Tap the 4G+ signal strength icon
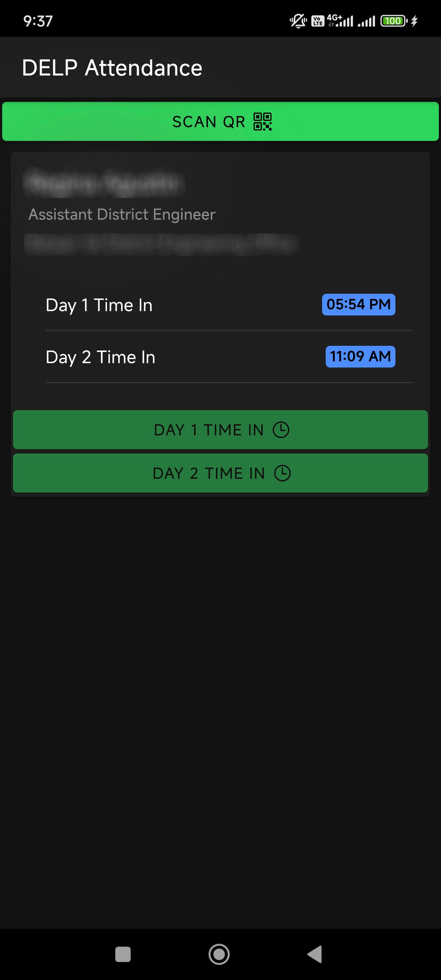Screen dimensions: 441x980 point(341,21)
